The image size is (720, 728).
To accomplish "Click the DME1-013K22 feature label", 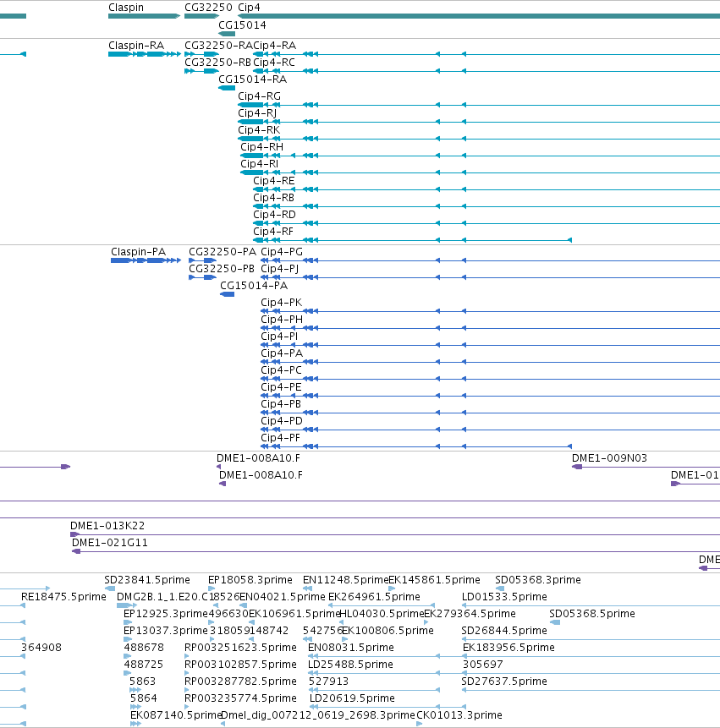I will (107, 526).
